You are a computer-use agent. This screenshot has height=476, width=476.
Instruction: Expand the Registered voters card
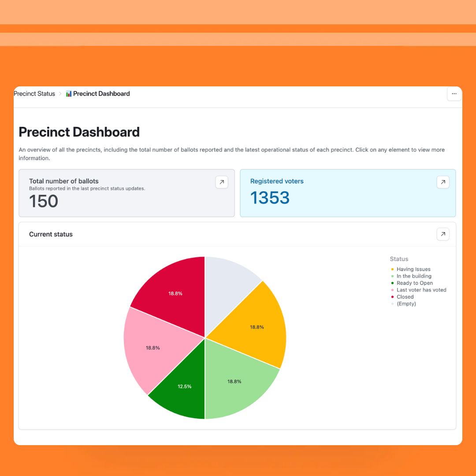click(x=443, y=182)
